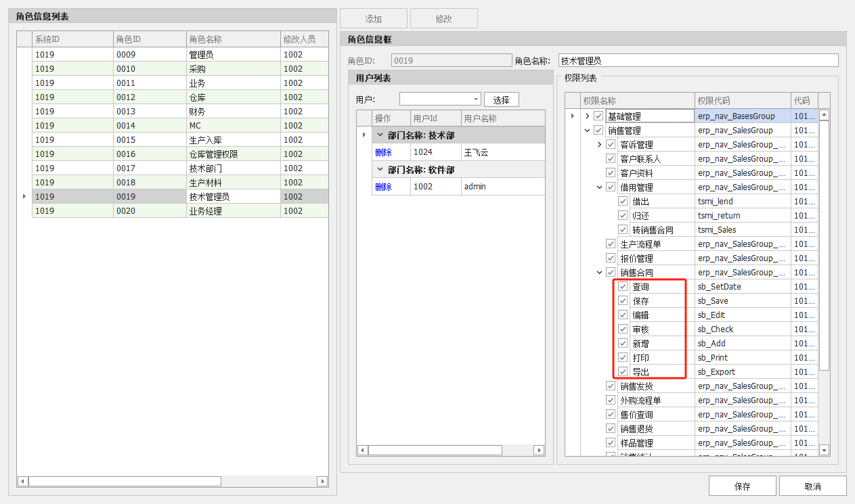Collapse the 销售合同 tree node

click(x=599, y=273)
